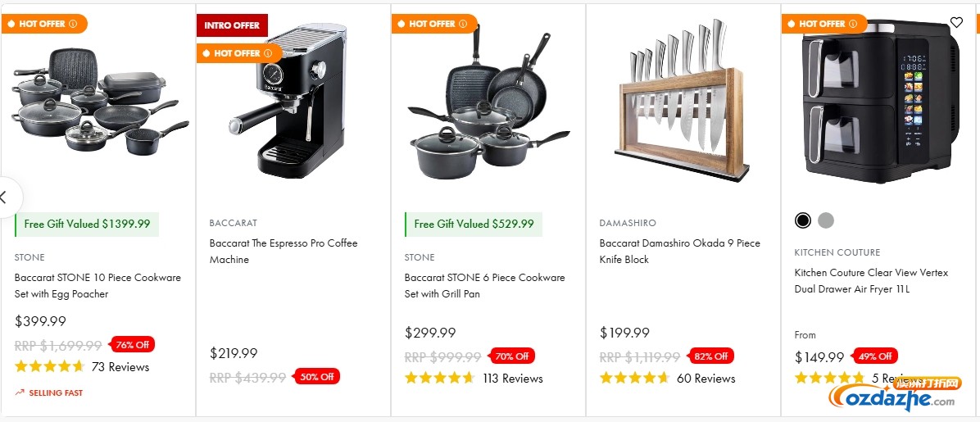Click the Free Gift Valued $1399.99 label
The width and height of the screenshot is (980, 422).
pyautogui.click(x=87, y=224)
